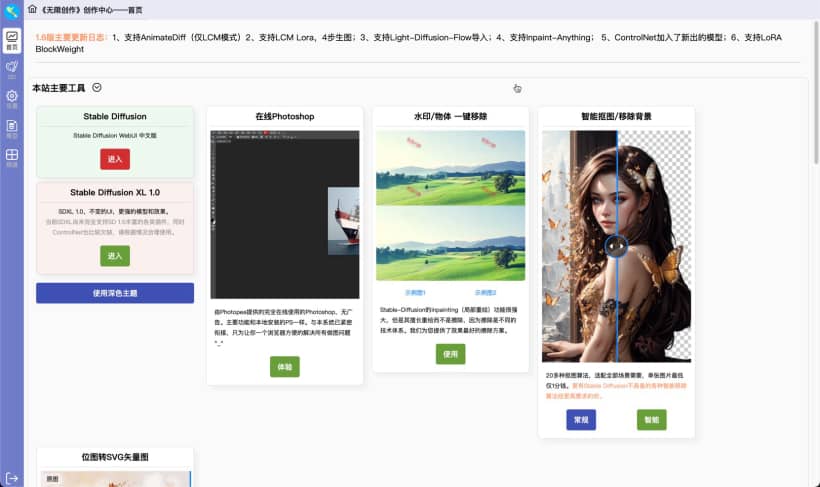Click the 使用 button under watermark removal
This screenshot has height=487, width=820.
coord(450,354)
